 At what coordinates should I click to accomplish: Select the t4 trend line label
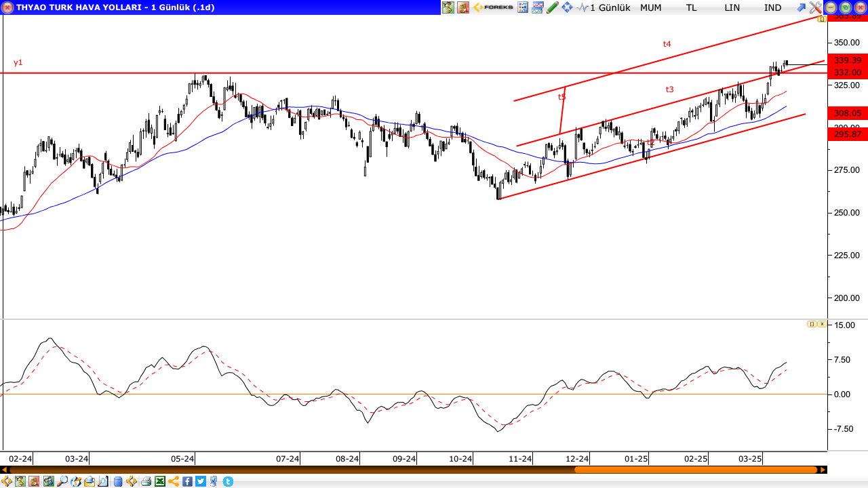click(x=667, y=43)
